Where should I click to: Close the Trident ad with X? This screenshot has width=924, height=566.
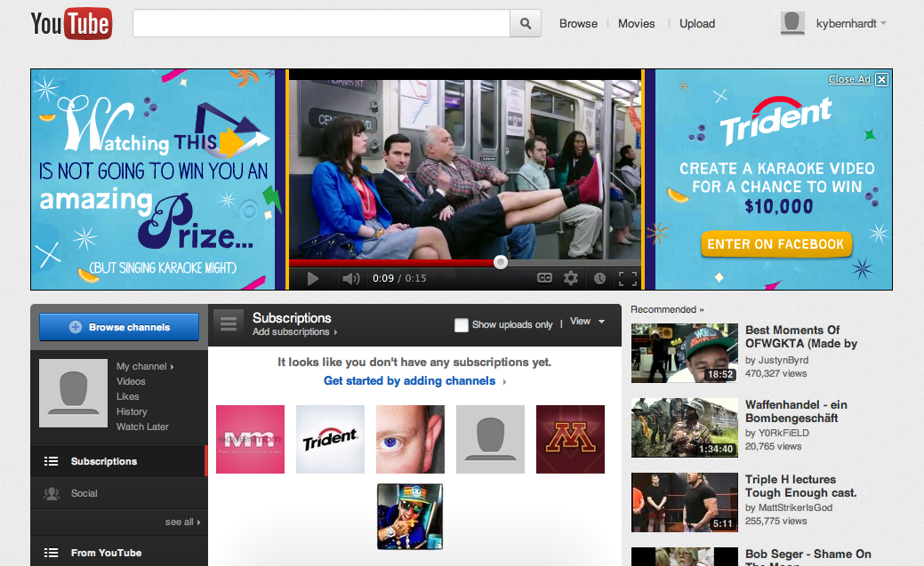(x=881, y=79)
